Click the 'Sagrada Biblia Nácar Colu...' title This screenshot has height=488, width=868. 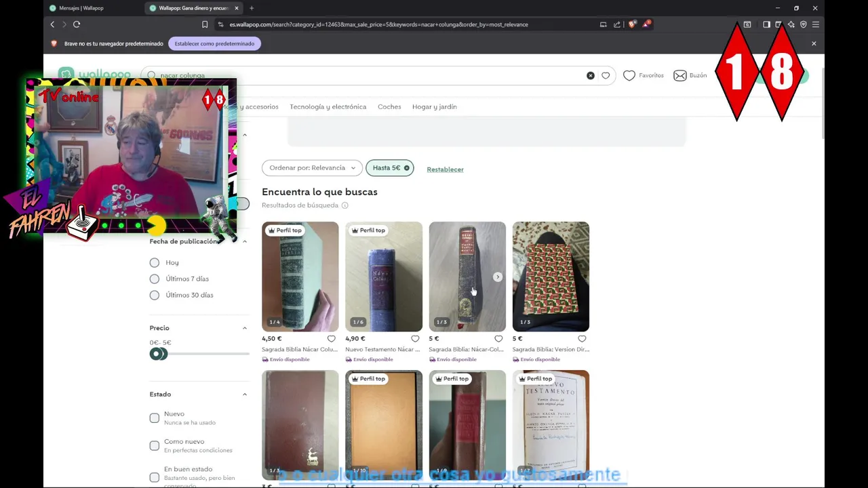[300, 350]
